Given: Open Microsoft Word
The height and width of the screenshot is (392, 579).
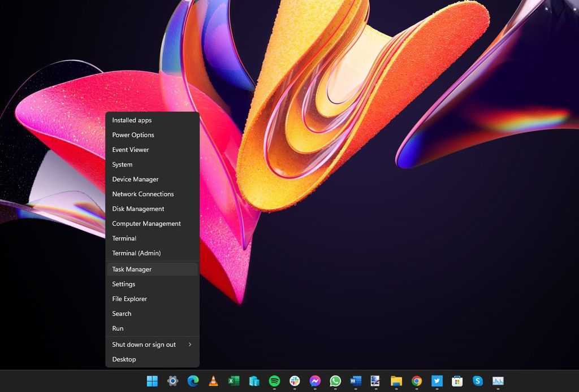Looking at the screenshot, I should pyautogui.click(x=356, y=381).
